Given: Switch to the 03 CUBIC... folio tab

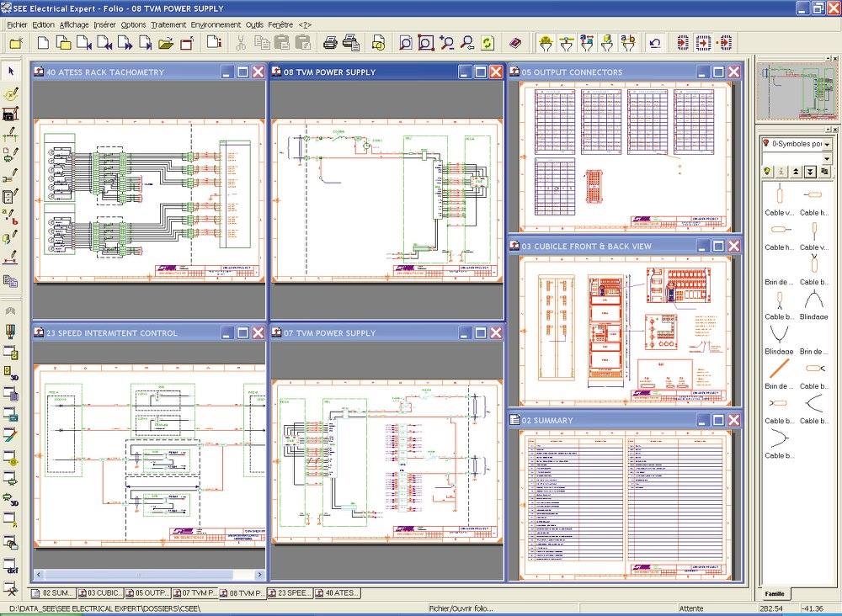Looking at the screenshot, I should point(99,593).
